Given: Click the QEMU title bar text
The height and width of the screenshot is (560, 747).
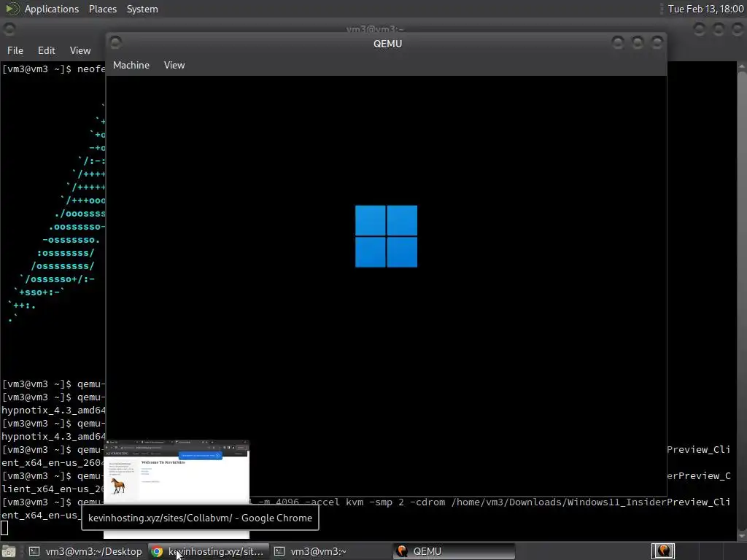Looking at the screenshot, I should pos(387,44).
